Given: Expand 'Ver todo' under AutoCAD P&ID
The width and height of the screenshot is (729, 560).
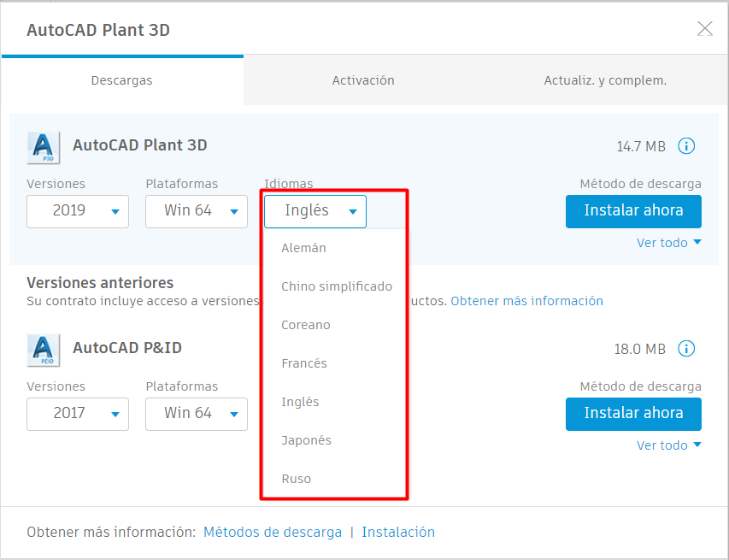Looking at the screenshot, I should (669, 445).
